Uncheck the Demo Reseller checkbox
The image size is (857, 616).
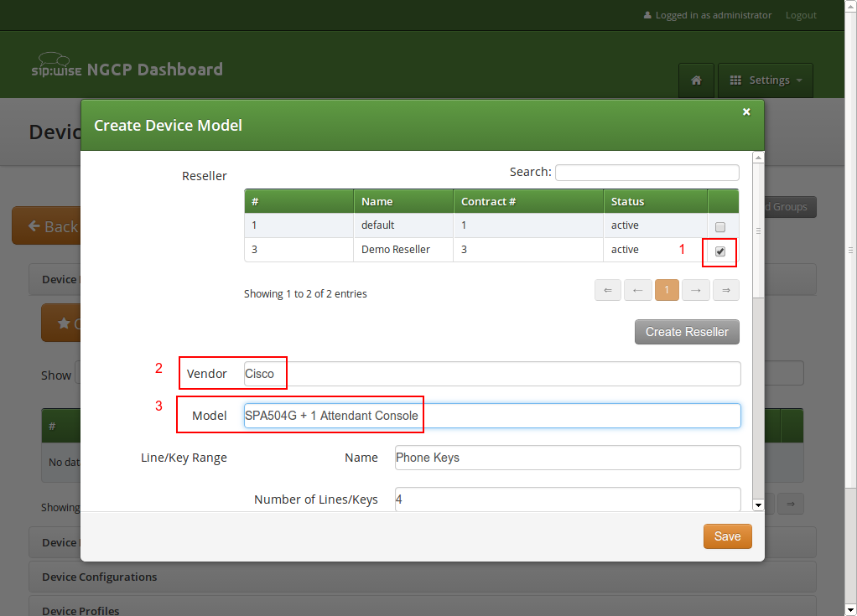(720, 251)
